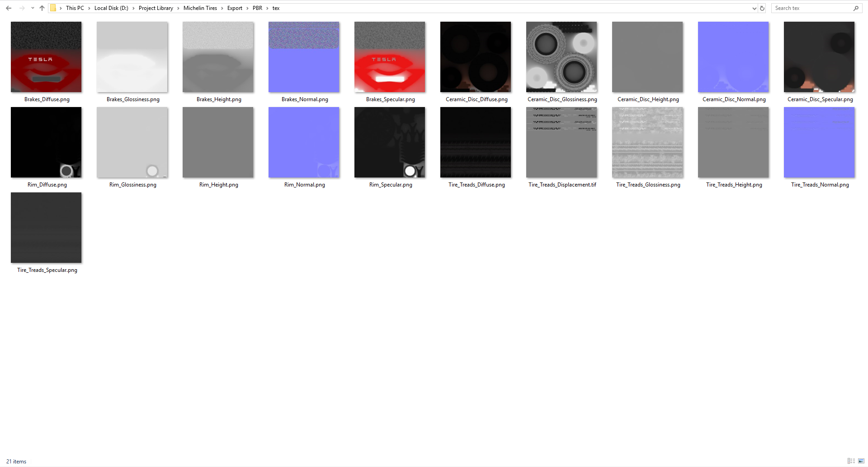Screen dimensions: 868x467
Task: Open Project Library breadcrumb
Action: [x=156, y=8]
